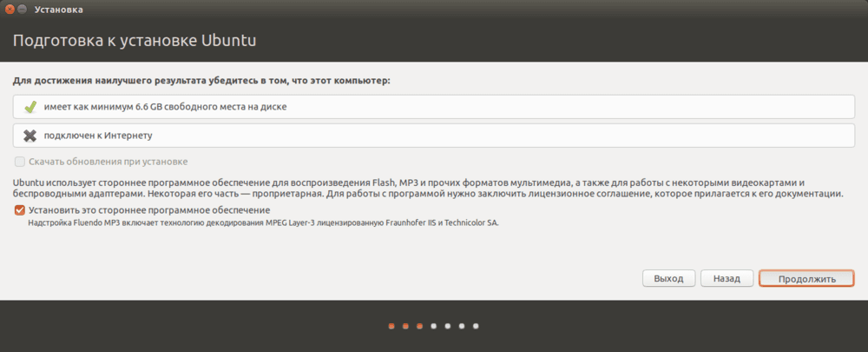Click the heading Подготовка к установке Ubuntu
Viewport: 868px width, 352px height.
click(x=135, y=41)
